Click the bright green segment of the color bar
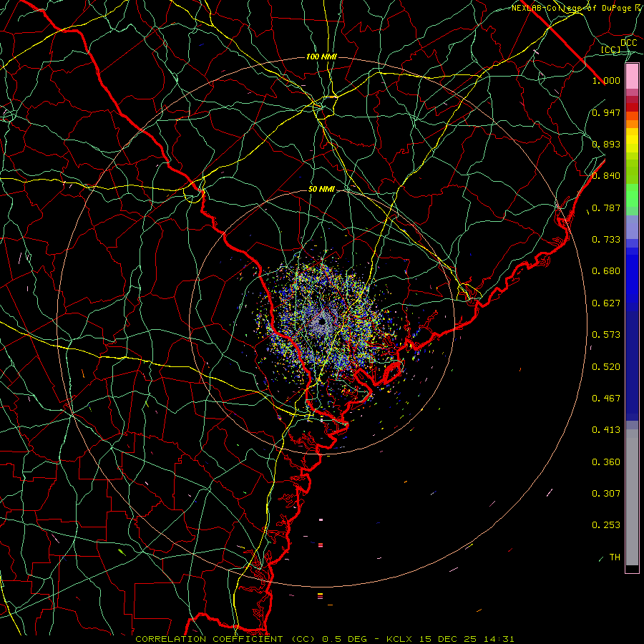This screenshot has width=644, height=644. [632, 195]
